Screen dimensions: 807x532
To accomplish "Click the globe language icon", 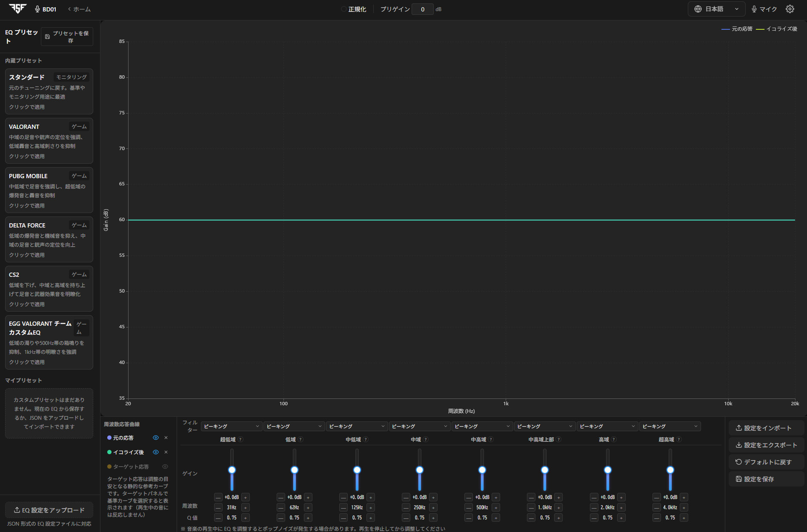I will [698, 9].
